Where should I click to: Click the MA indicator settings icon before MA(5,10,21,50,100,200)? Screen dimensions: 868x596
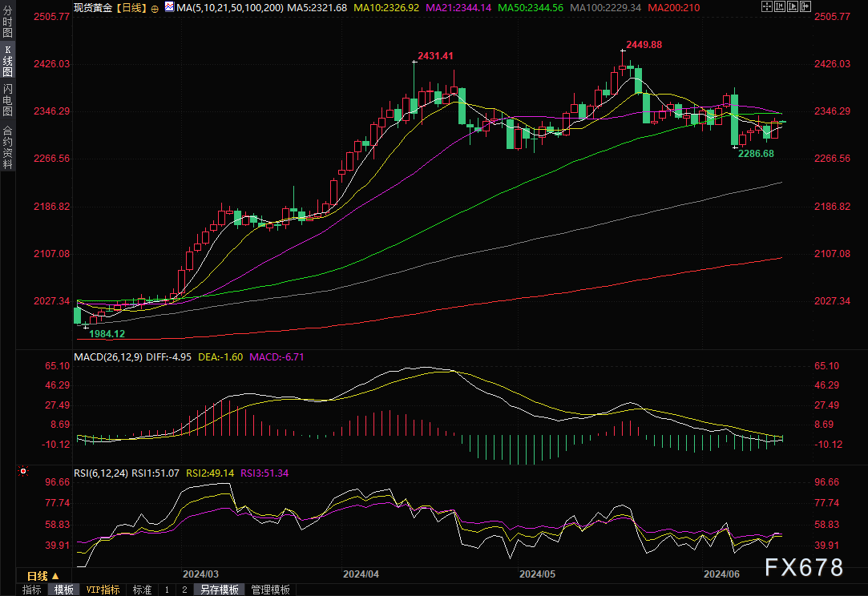(x=168, y=6)
